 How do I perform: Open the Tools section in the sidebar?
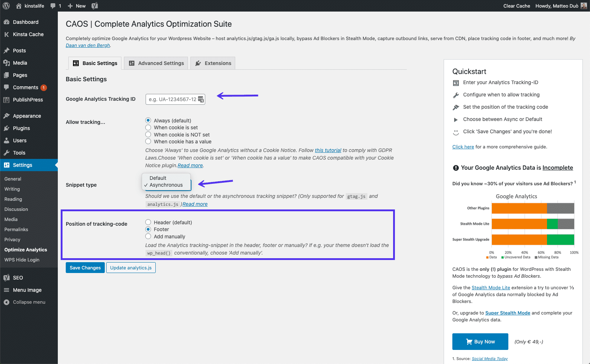pos(19,153)
